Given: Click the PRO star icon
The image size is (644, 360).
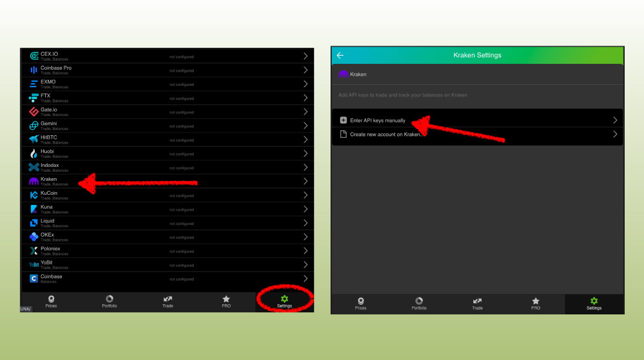Looking at the screenshot, I should point(226,300).
